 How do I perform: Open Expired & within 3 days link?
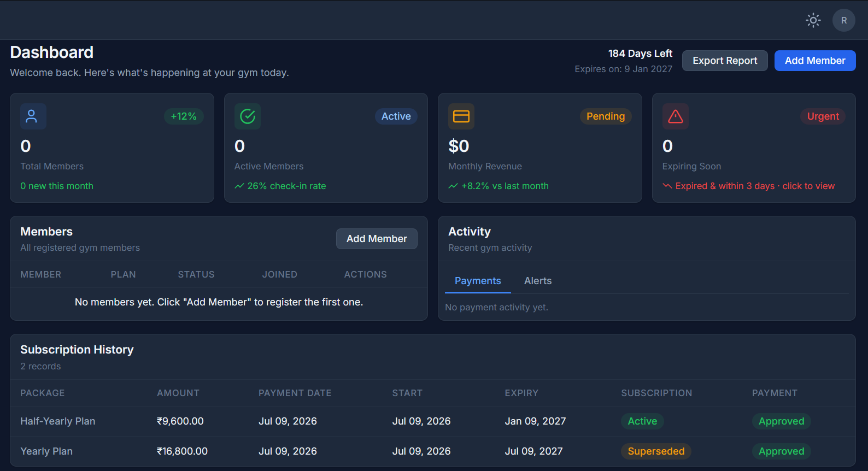[755, 186]
